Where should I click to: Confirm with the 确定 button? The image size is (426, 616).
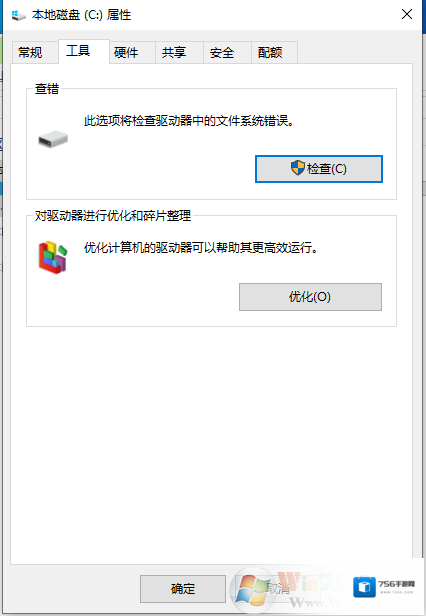coord(183,588)
